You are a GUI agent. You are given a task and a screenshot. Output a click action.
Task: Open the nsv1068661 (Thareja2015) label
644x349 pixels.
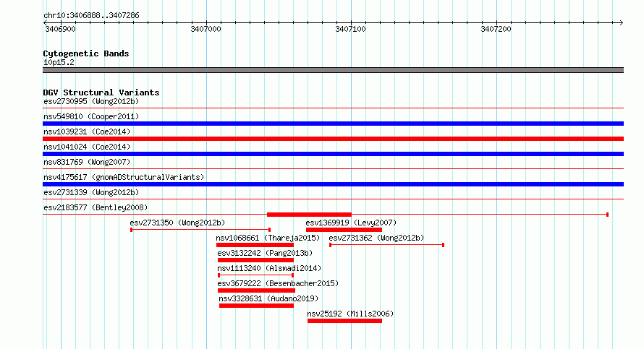[x=268, y=238]
